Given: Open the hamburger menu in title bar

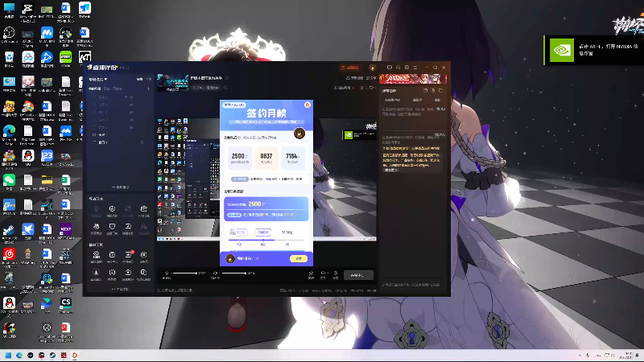Looking at the screenshot, I should [x=415, y=68].
